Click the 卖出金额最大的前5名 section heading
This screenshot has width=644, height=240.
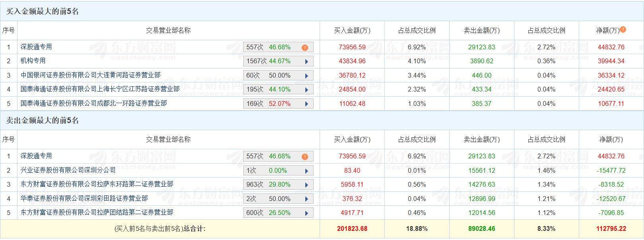pyautogui.click(x=43, y=121)
